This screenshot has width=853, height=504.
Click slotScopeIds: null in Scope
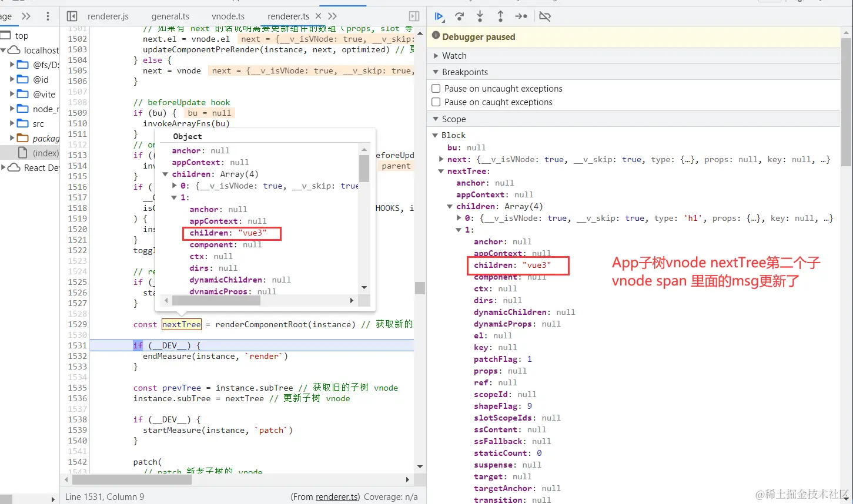(x=517, y=418)
